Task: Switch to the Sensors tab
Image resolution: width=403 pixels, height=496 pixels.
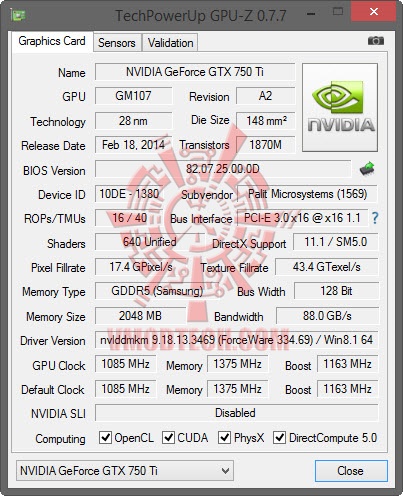Action: [x=117, y=43]
